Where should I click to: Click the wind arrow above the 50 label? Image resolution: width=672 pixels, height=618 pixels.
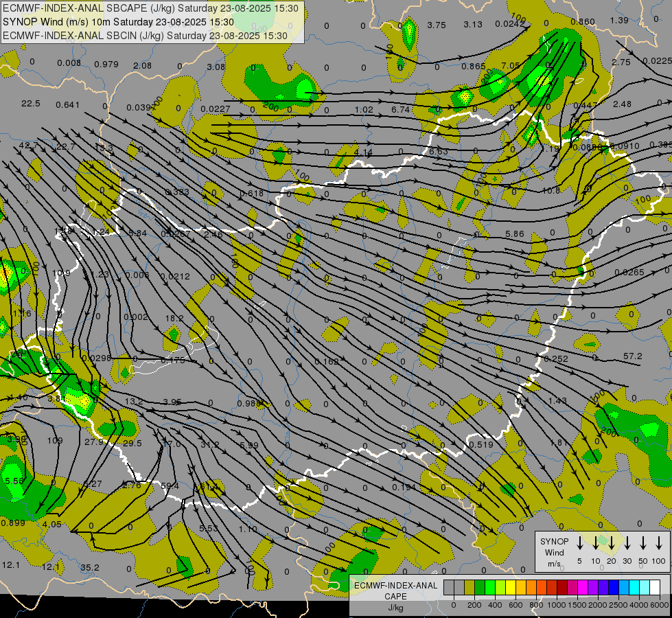coord(643,543)
